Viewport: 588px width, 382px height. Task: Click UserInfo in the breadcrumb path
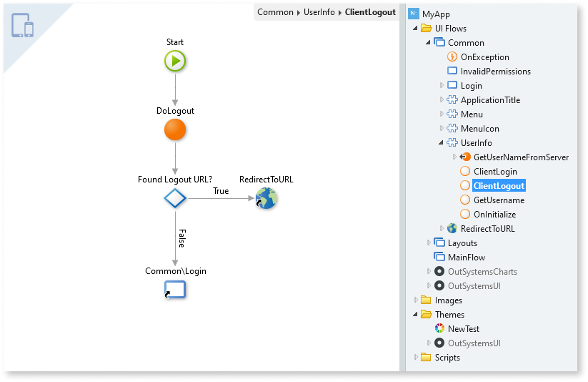click(319, 12)
